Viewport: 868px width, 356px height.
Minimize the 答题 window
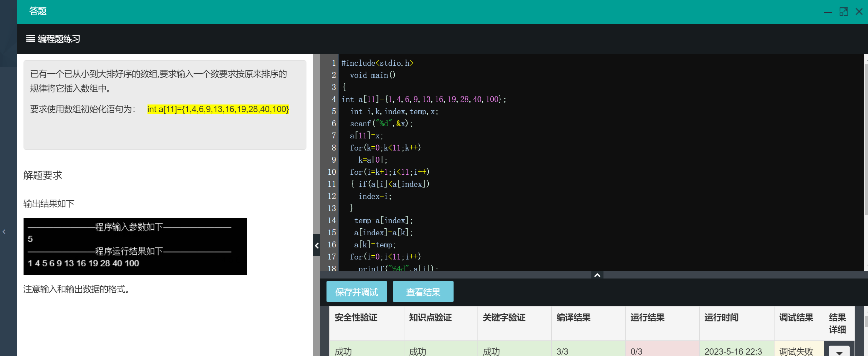pos(828,12)
